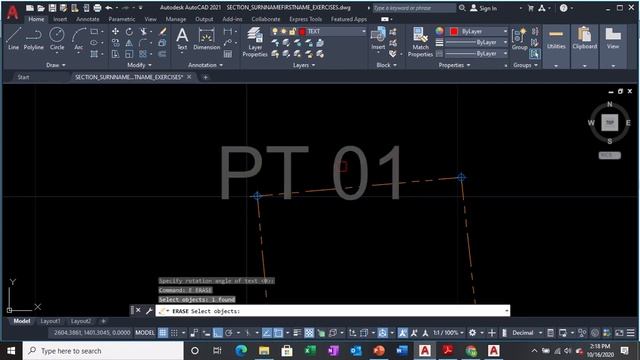The width and height of the screenshot is (640, 360).
Task: Click the red object color swatch in Properties
Action: click(454, 31)
